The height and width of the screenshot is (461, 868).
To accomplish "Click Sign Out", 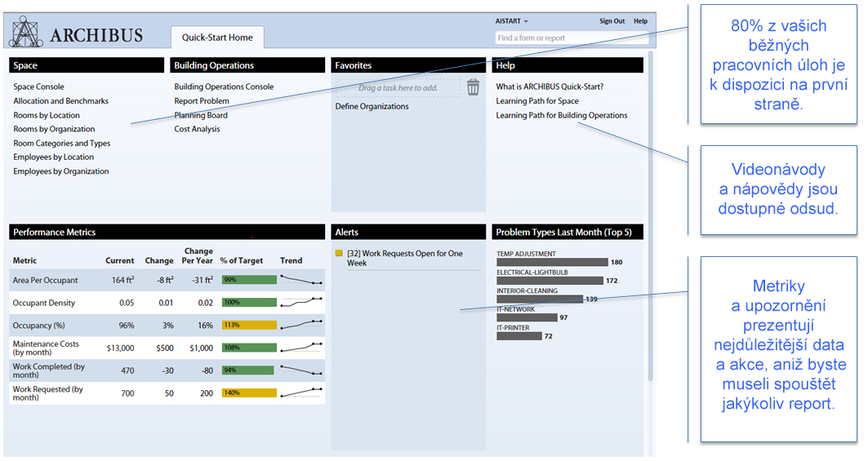I will coord(612,21).
